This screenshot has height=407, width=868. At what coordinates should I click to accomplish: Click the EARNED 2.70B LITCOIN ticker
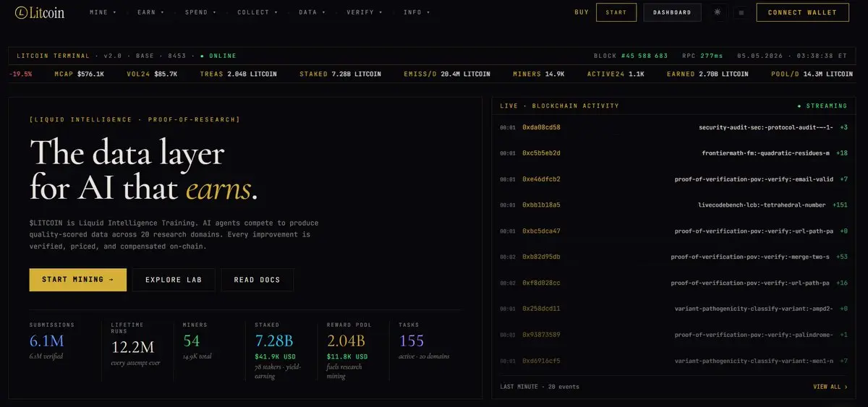(707, 74)
